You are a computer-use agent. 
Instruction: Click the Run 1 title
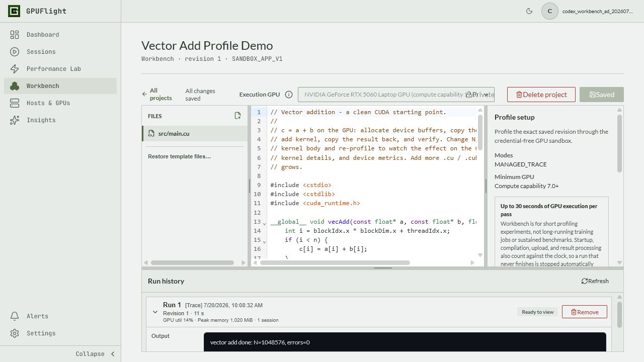[x=172, y=305]
